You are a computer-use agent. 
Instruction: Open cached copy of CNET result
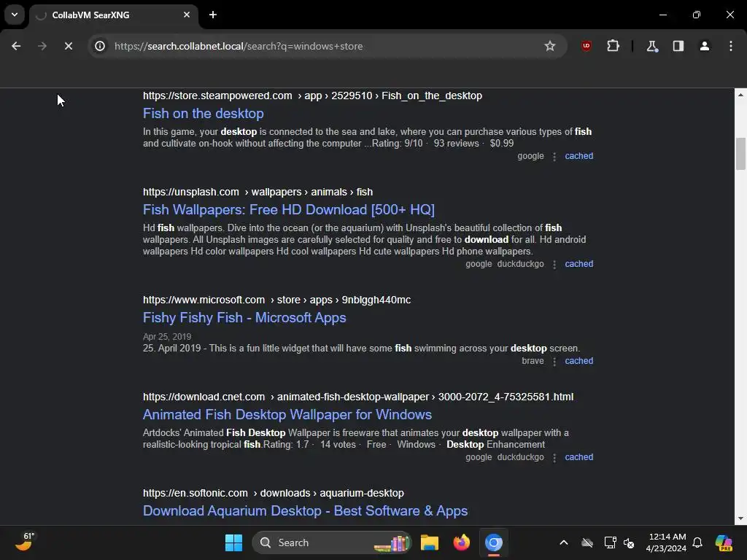coord(578,457)
